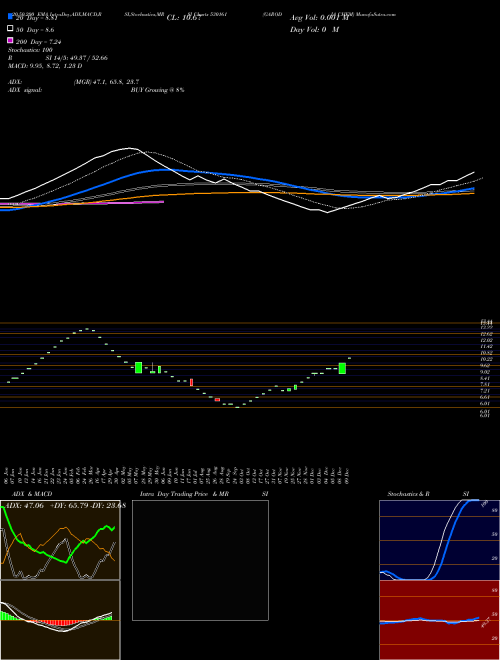Click the 'Stochastics & R' panel title
The height and width of the screenshot is (660, 500).
[x=408, y=494]
